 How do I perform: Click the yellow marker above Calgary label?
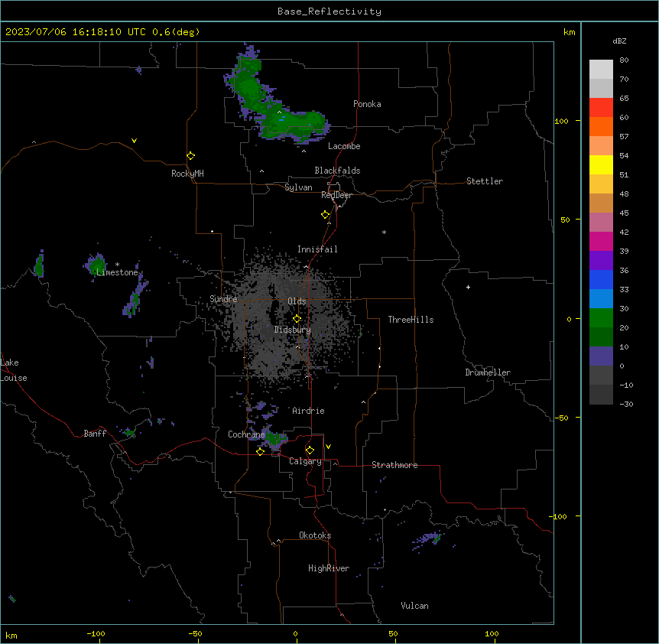point(310,450)
